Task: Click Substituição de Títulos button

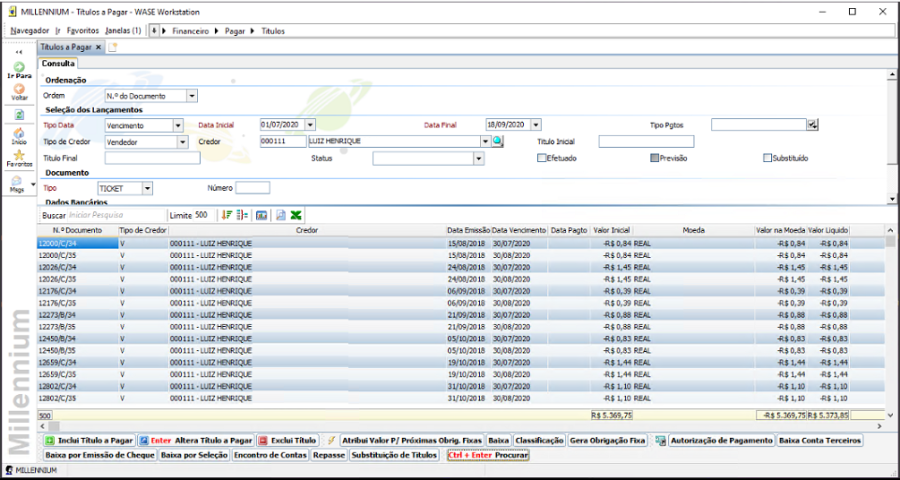Action: coord(394,455)
